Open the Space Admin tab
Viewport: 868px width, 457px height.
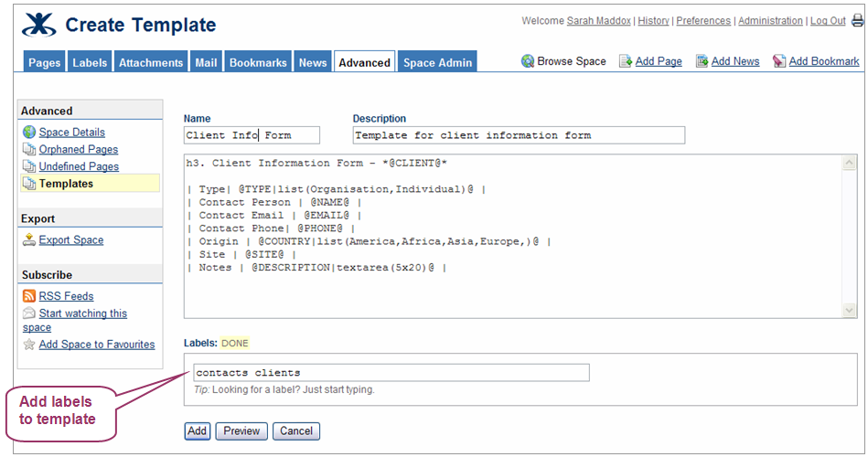coord(437,62)
